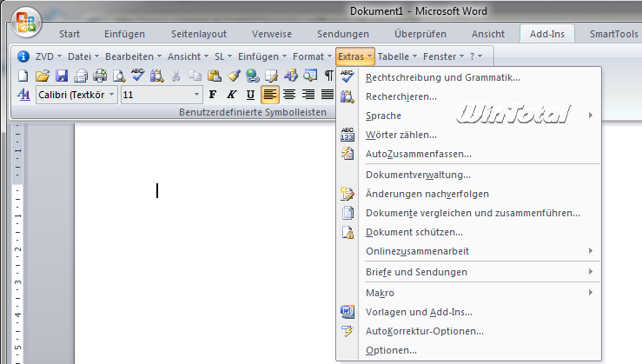This screenshot has height=364, width=642.
Task: Switch to the Start ribbon tab
Action: [x=69, y=34]
